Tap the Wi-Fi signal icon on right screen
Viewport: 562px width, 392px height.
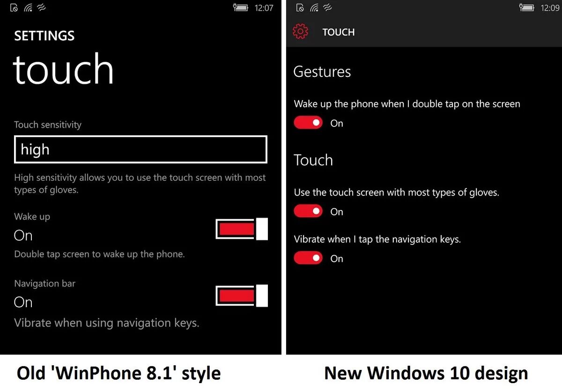pyautogui.click(x=314, y=7)
